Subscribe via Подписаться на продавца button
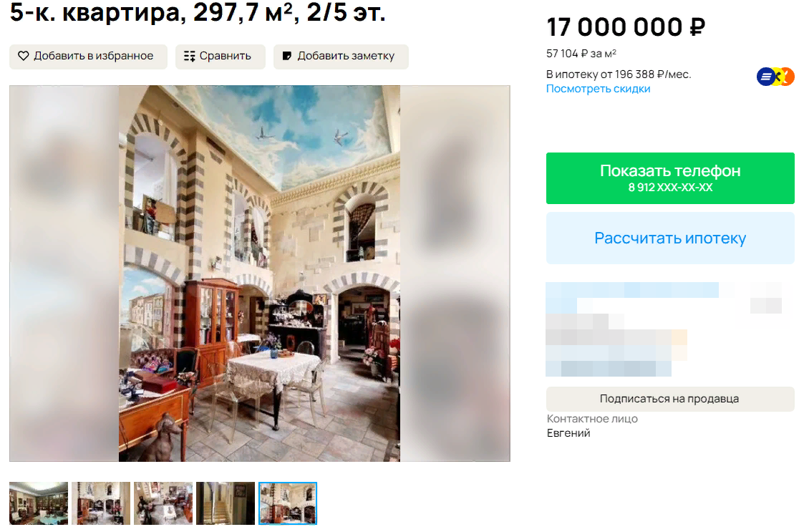Screen dimensions: 804x532 pos(670,399)
